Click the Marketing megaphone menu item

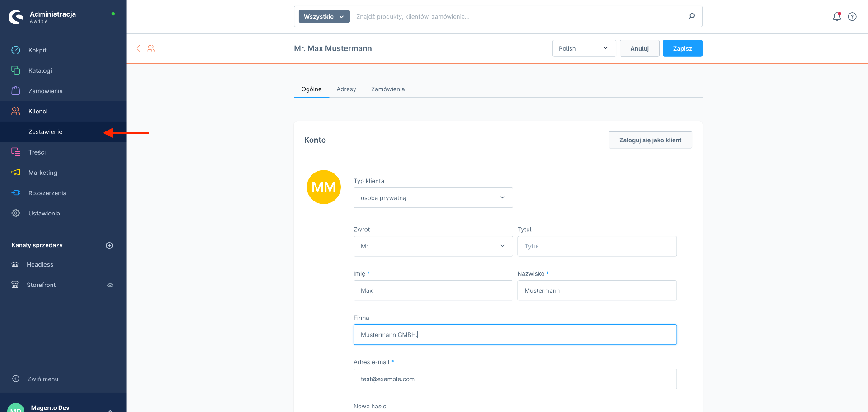(42, 173)
